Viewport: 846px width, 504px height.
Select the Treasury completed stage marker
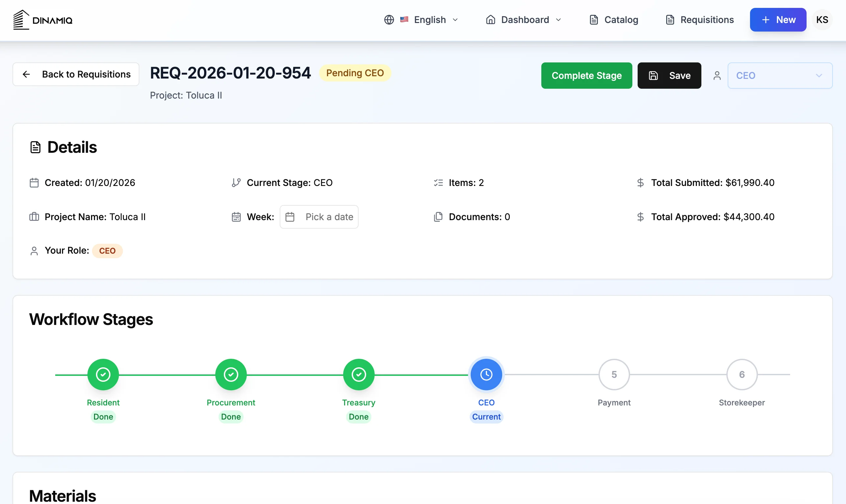pyautogui.click(x=359, y=374)
